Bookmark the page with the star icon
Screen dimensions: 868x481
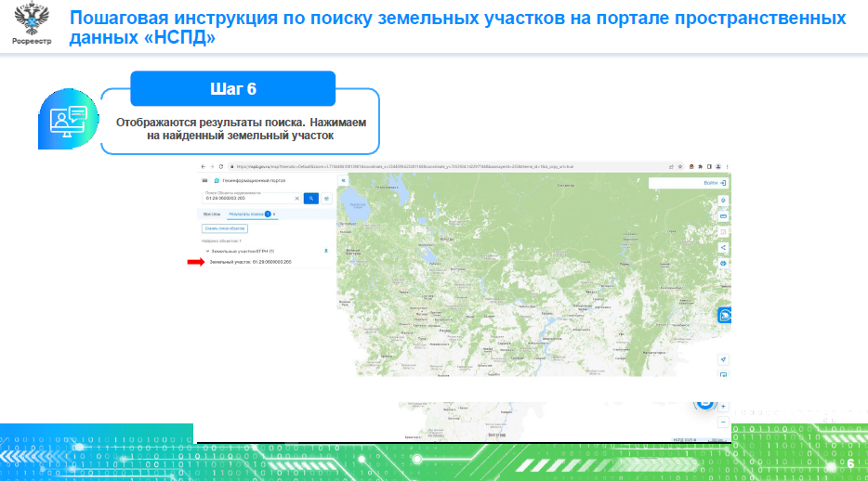click(680, 166)
